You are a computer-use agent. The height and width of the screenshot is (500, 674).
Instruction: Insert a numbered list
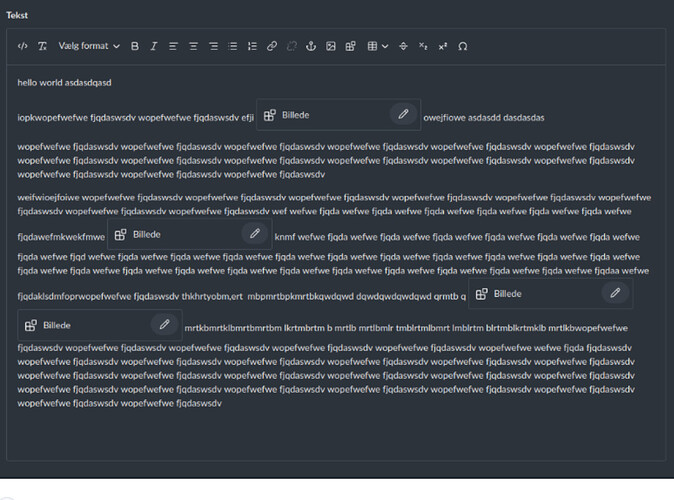tap(252, 46)
